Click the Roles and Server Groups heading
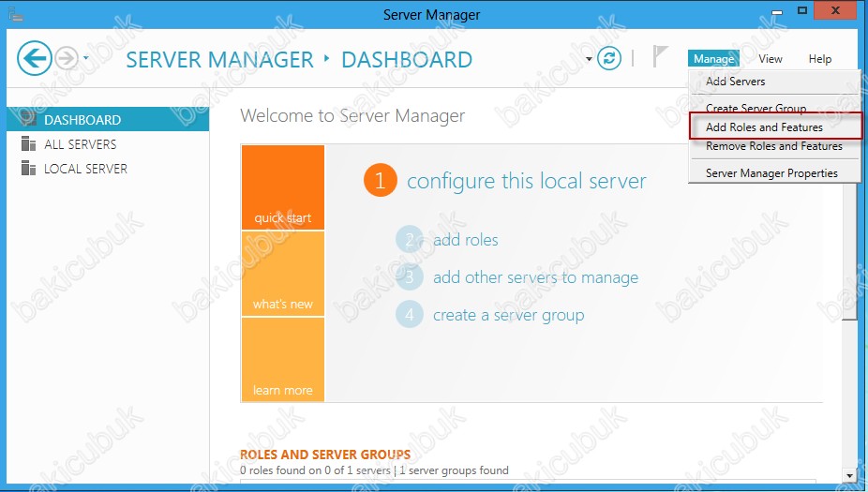 (x=325, y=455)
